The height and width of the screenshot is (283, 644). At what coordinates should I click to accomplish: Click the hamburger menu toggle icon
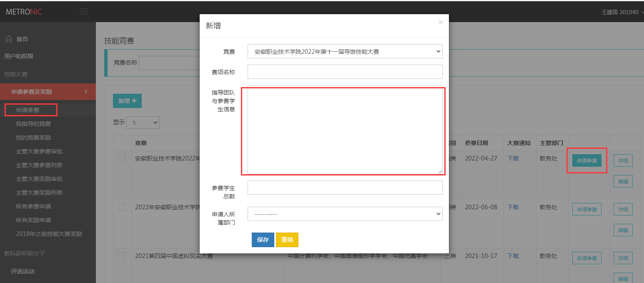pos(84,12)
